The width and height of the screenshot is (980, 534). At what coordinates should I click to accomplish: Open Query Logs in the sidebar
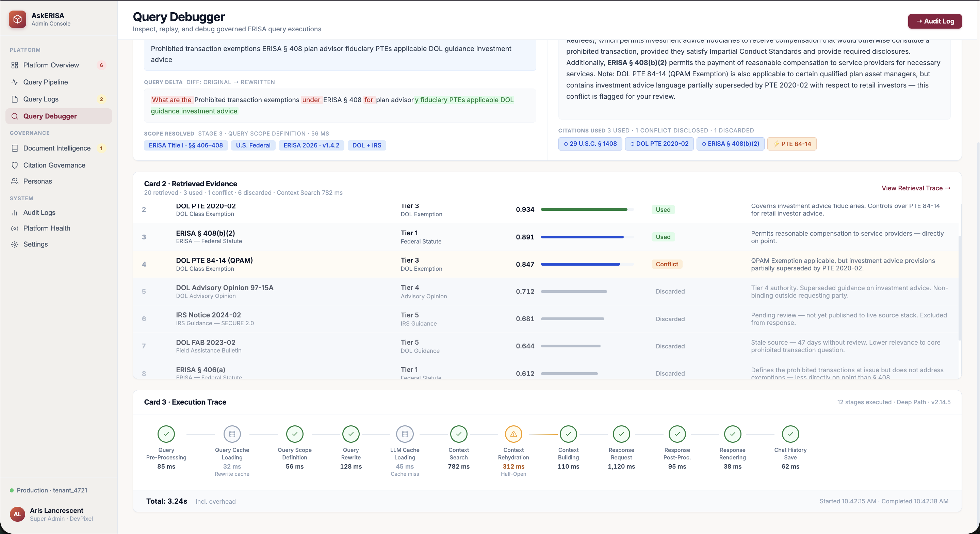pyautogui.click(x=59, y=99)
